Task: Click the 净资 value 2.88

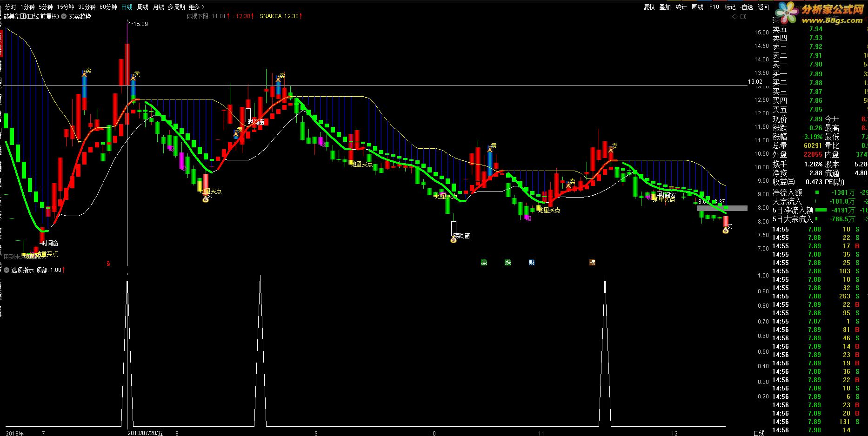Action: click(x=815, y=173)
